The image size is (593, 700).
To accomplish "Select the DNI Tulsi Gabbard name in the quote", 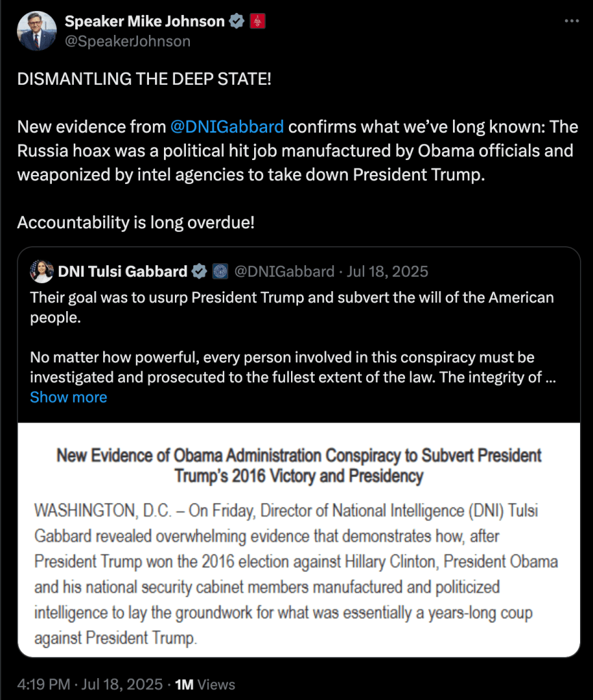I will point(122,271).
